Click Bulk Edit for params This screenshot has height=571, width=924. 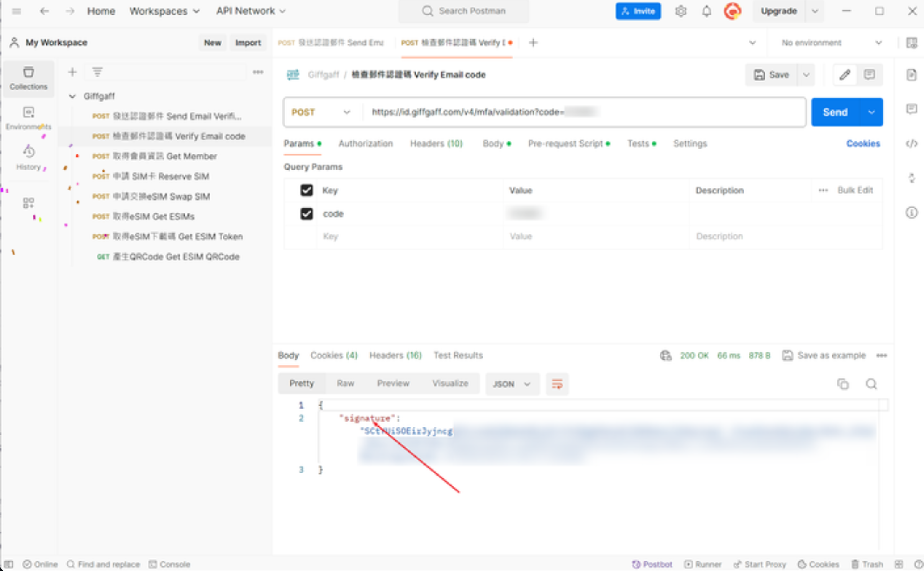855,190
